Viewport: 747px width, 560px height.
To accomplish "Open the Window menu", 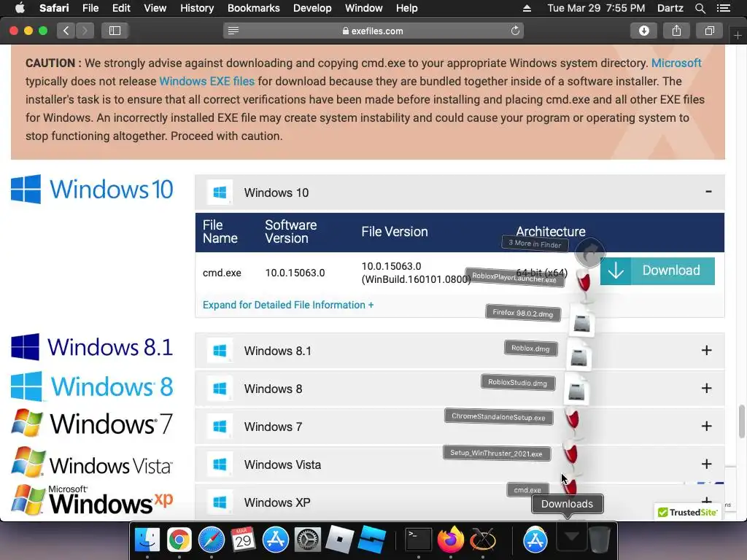I will click(x=363, y=8).
